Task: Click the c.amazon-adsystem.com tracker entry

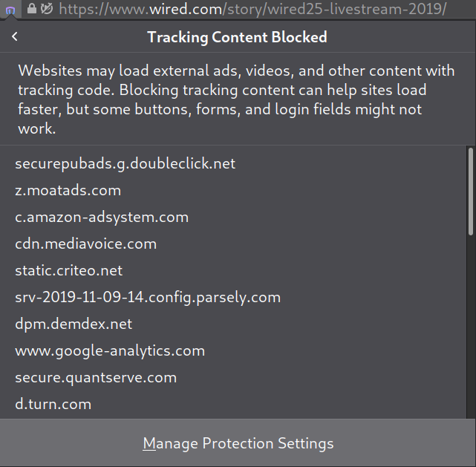Action: click(x=102, y=217)
